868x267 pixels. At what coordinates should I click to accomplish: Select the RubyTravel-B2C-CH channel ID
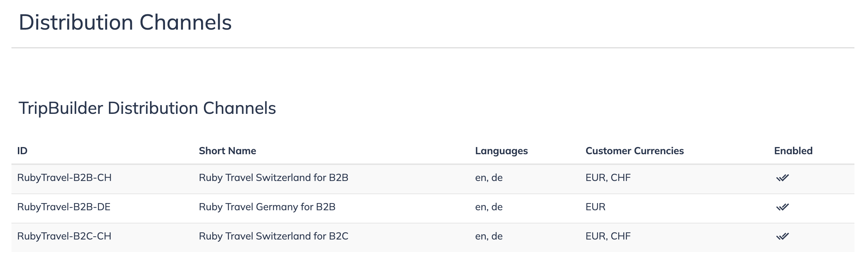[x=64, y=236]
